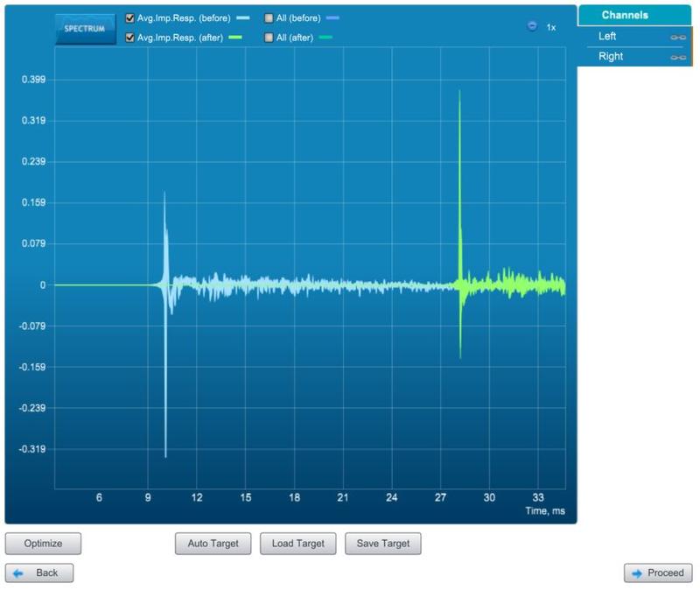Enable the All (before) checkbox
700x590 pixels.
coord(269,18)
